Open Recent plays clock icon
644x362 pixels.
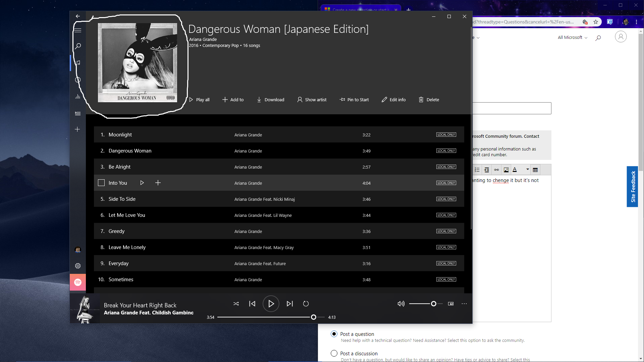click(78, 80)
